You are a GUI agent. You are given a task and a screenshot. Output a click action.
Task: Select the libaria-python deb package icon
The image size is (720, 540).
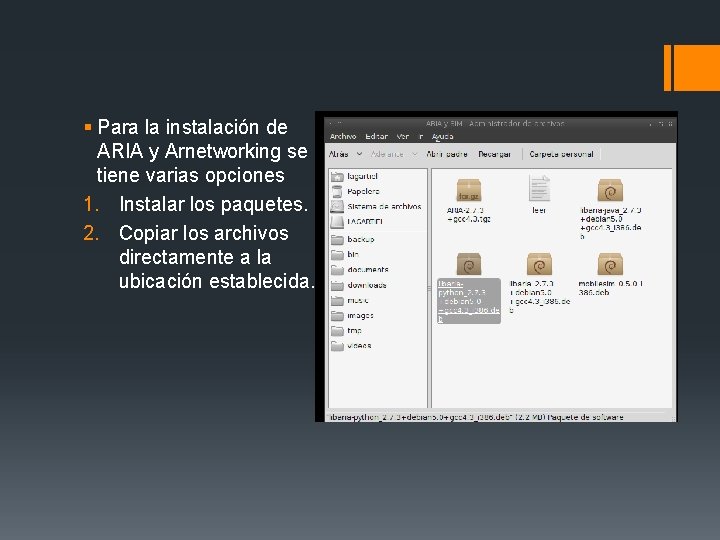pyautogui.click(x=468, y=264)
